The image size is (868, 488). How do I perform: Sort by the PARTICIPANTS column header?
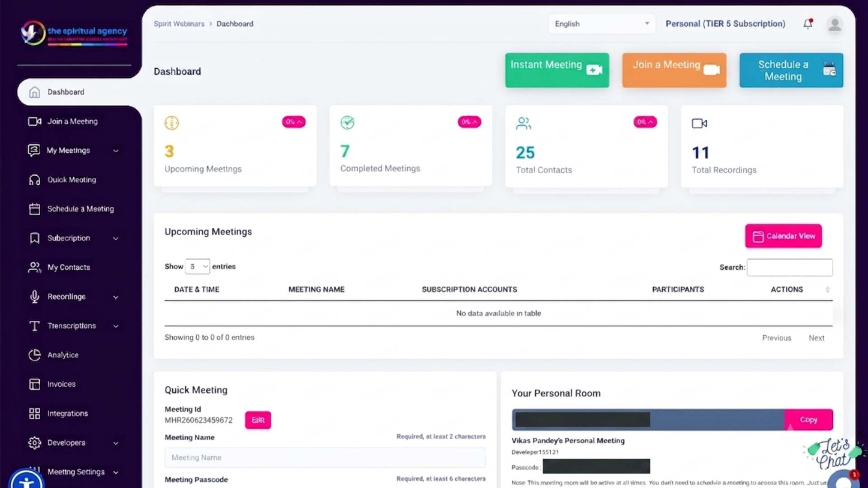pos(678,290)
